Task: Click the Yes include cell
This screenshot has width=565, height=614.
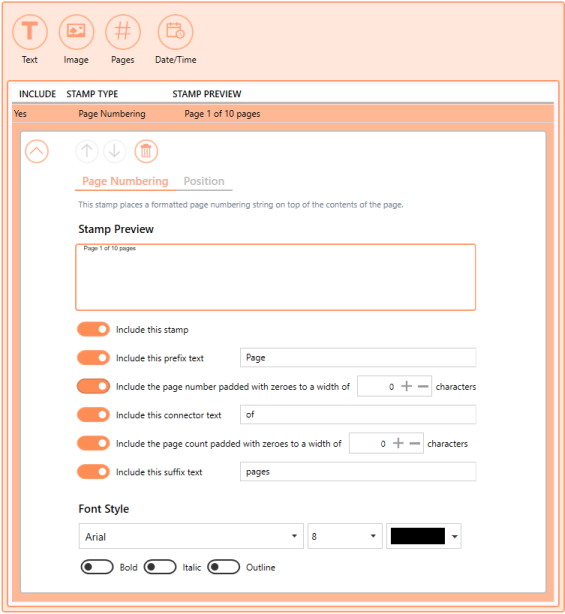Action: [x=20, y=114]
